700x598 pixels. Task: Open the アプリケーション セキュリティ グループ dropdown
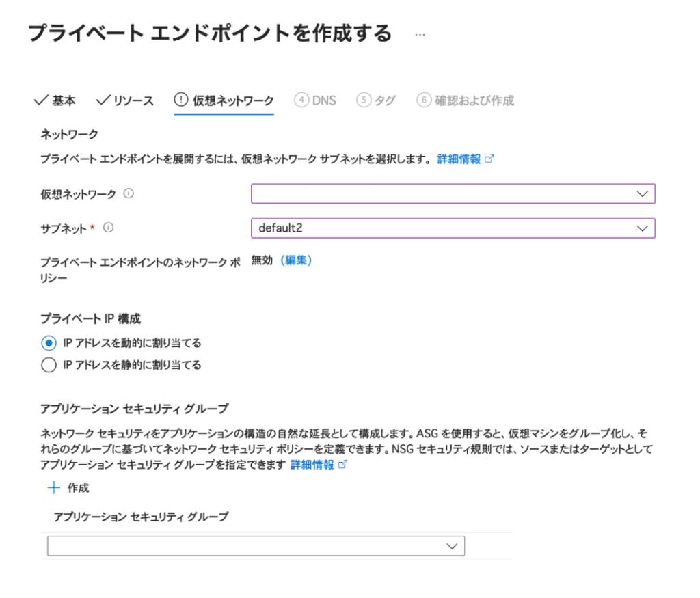pyautogui.click(x=256, y=546)
